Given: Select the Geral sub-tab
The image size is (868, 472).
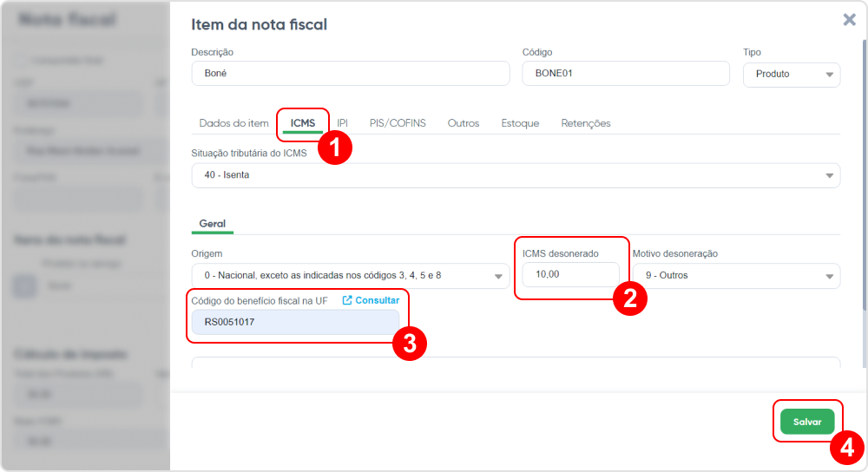Looking at the screenshot, I should 212,224.
